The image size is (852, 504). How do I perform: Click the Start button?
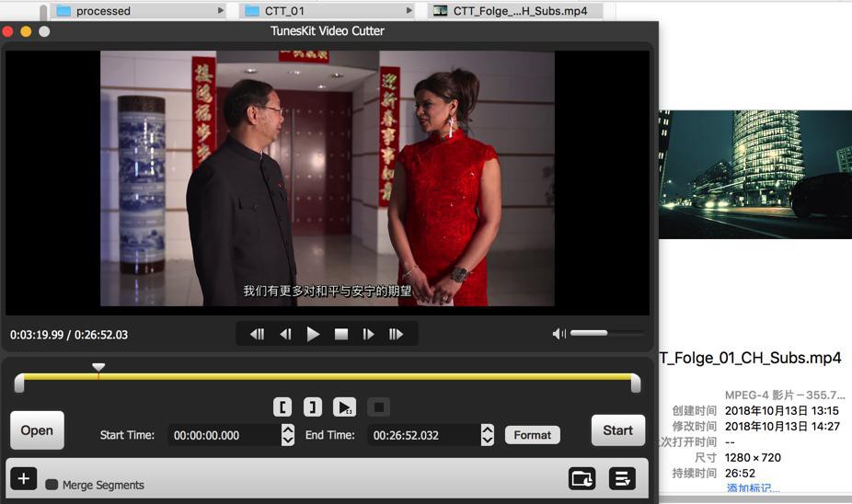click(x=617, y=430)
